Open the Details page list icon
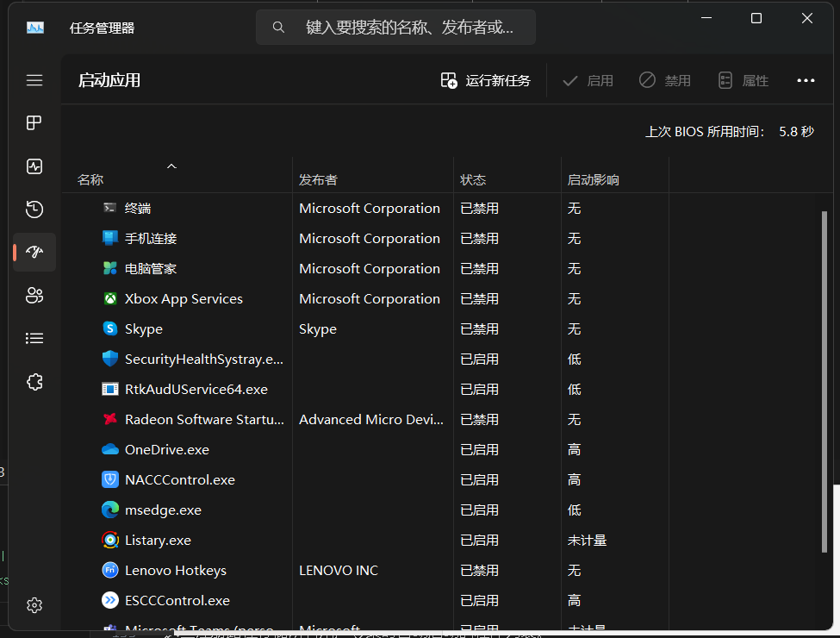The height and width of the screenshot is (638, 840). click(x=34, y=339)
